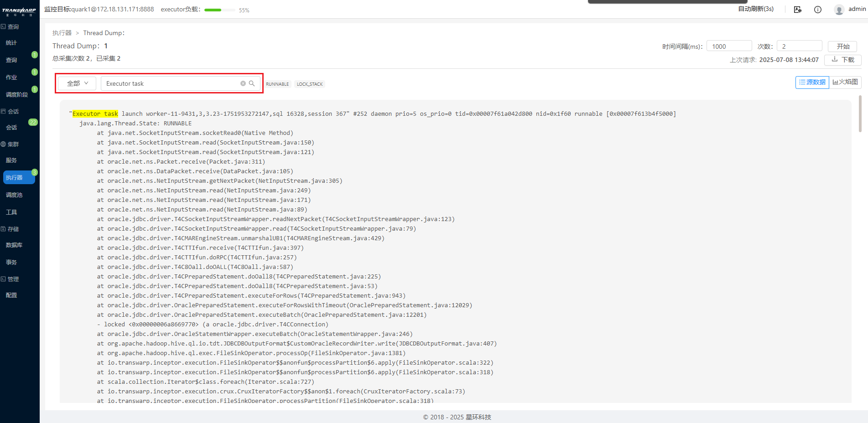This screenshot has height=423, width=868.
Task: Toggle the RUNNABLE filter tag
Action: coord(277,84)
